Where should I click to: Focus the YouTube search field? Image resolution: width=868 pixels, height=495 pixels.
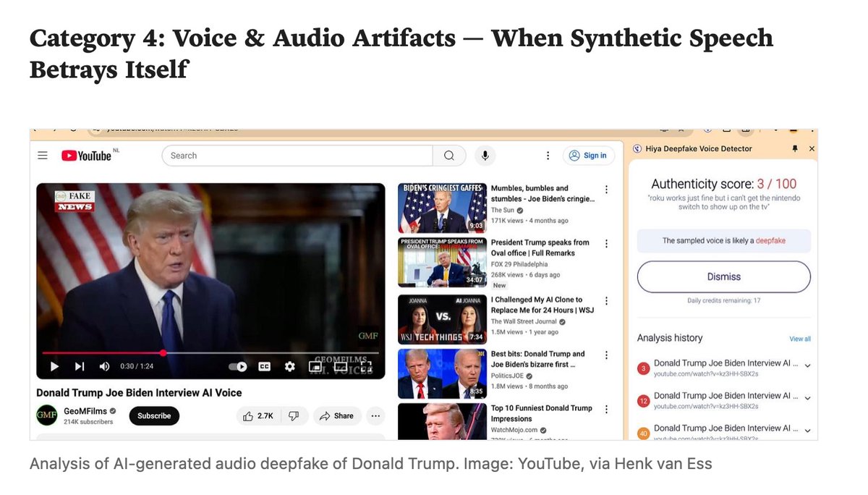coord(297,156)
